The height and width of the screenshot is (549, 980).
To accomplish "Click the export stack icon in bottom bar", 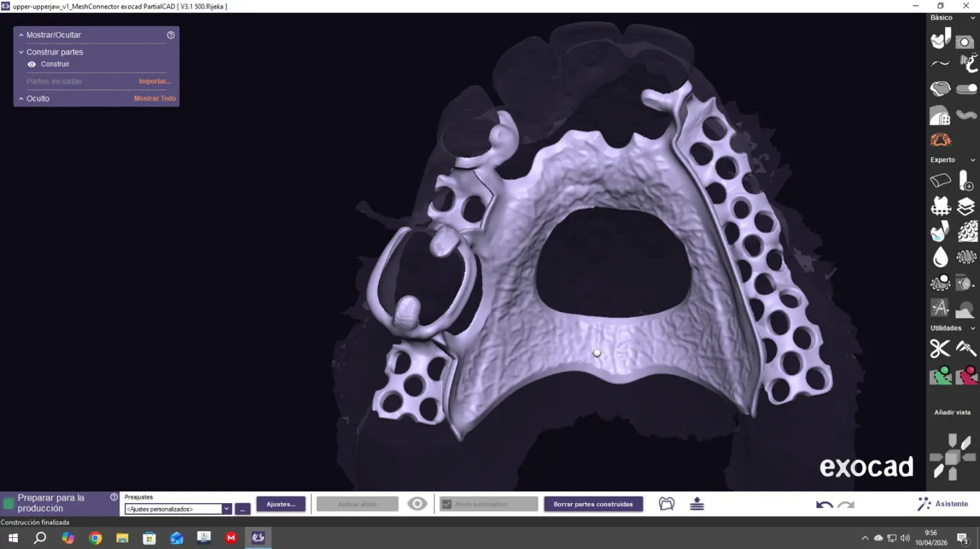I will click(x=697, y=504).
